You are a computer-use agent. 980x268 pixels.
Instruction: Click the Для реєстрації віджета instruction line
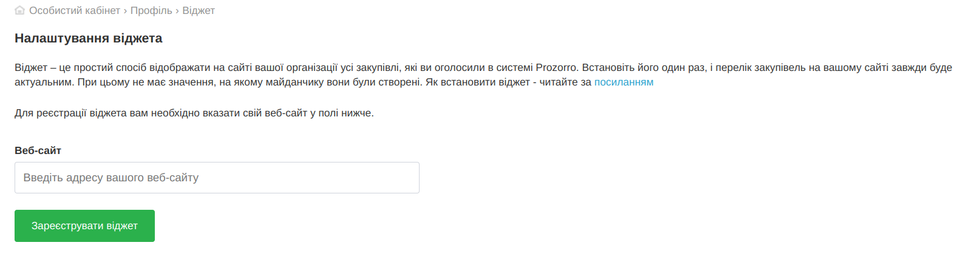tap(194, 113)
